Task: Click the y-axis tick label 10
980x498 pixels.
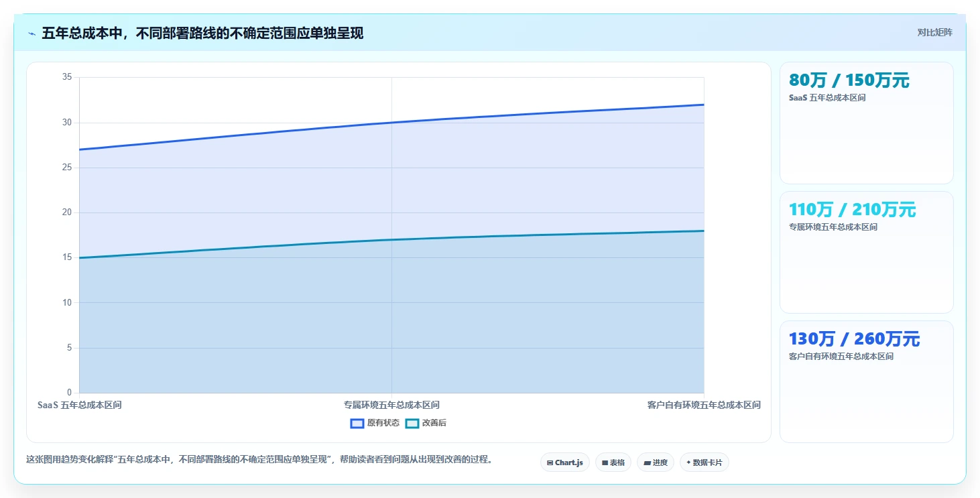Action: coord(66,303)
